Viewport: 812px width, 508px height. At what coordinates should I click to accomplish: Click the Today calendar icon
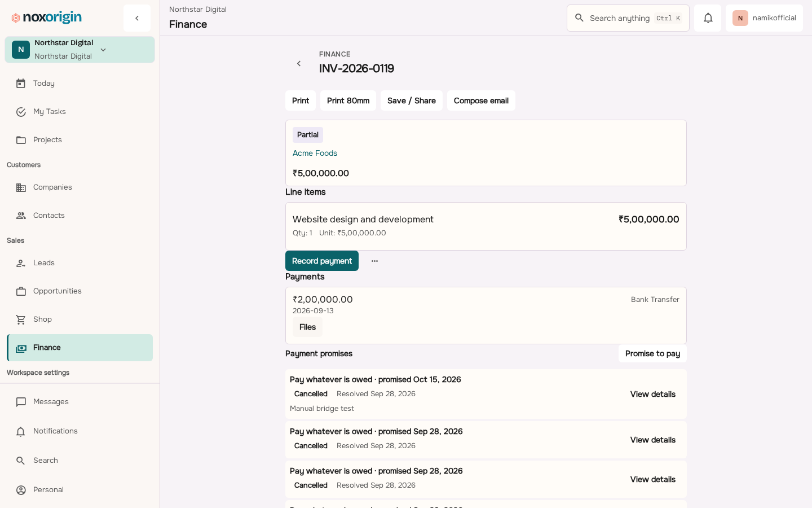[x=21, y=84]
